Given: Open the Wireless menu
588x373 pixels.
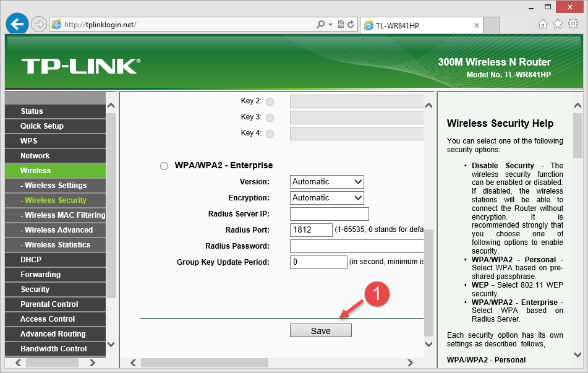Looking at the screenshot, I should 56,171.
